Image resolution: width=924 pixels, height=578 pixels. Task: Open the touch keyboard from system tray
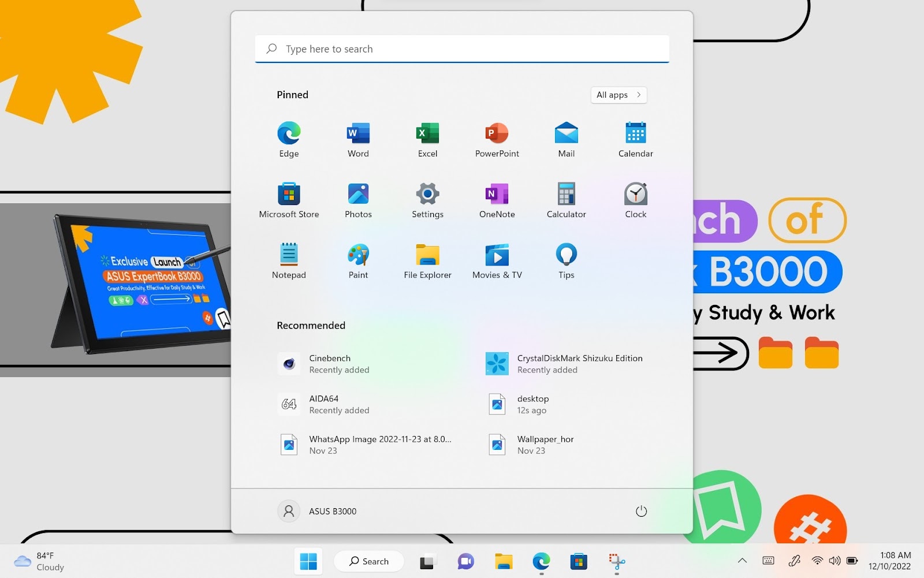[768, 561]
